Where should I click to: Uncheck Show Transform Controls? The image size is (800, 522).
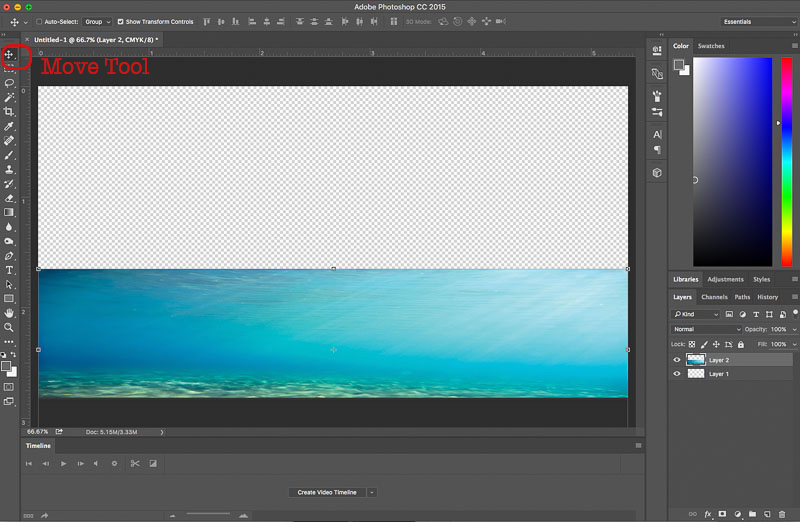pyautogui.click(x=120, y=22)
